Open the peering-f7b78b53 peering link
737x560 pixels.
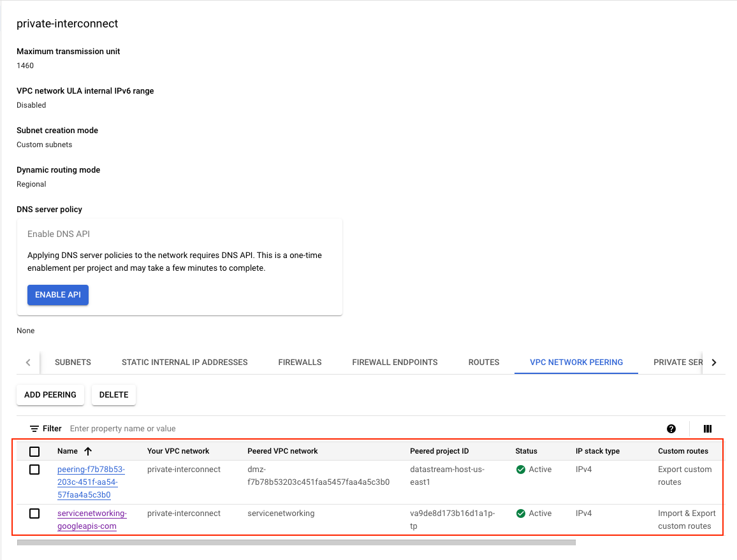coord(91,482)
